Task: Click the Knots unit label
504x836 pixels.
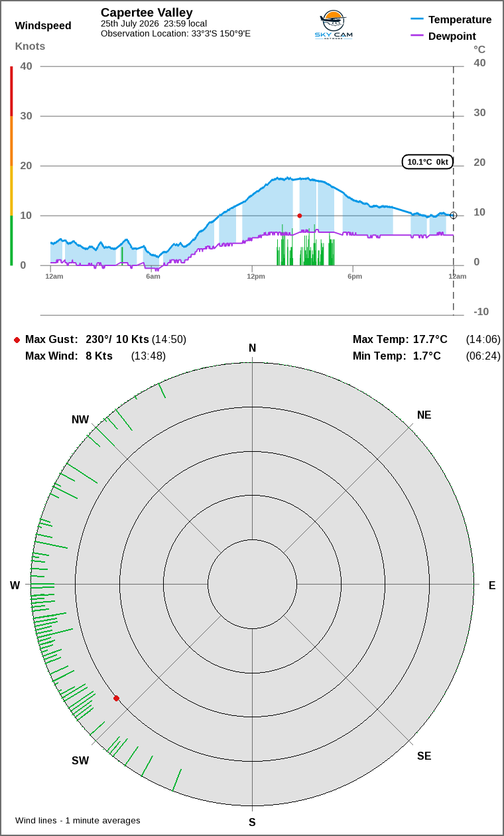Action: pos(30,46)
